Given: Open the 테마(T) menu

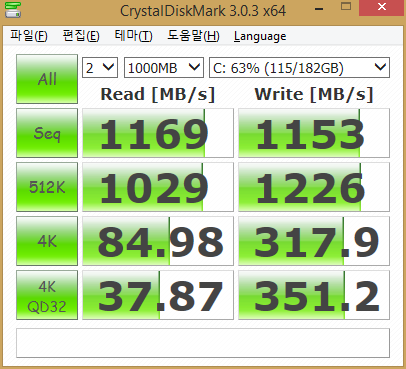Looking at the screenshot, I should click(x=133, y=36).
